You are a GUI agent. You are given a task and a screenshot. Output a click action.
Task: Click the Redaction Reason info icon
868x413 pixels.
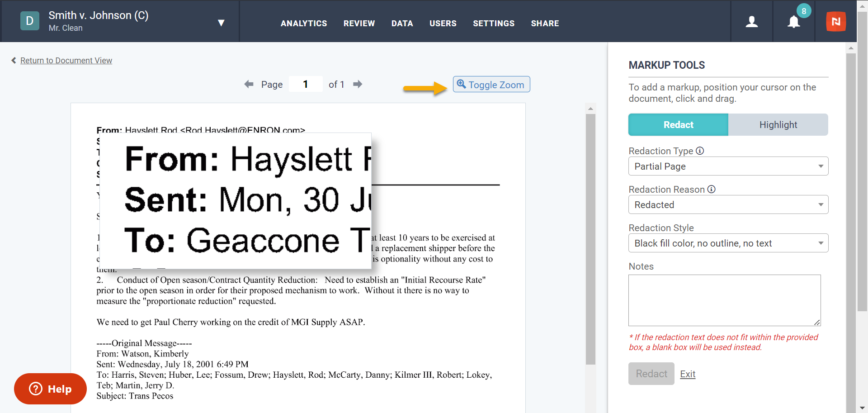click(711, 189)
